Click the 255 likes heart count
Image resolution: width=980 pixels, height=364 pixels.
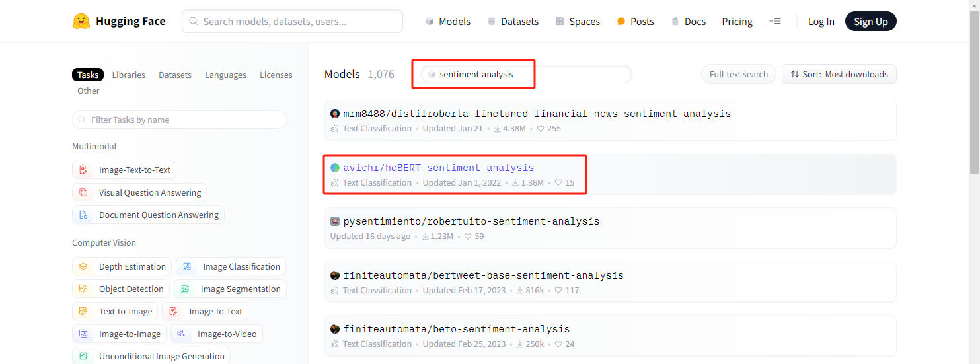click(x=548, y=128)
